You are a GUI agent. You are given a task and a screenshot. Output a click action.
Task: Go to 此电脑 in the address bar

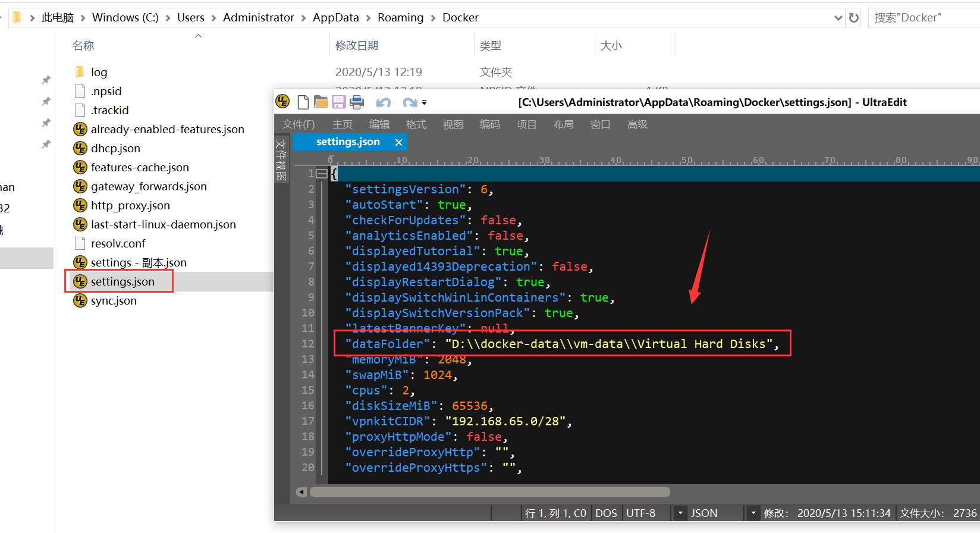pos(58,17)
